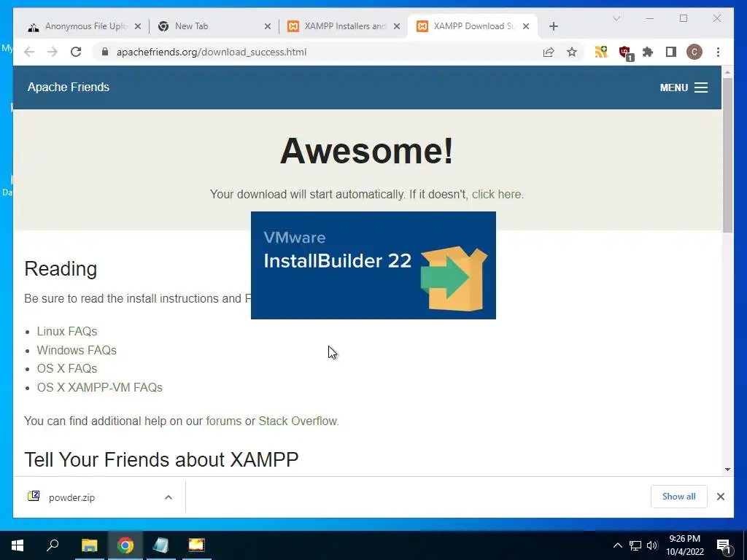Open the RSS feed extension icon

coord(601,52)
